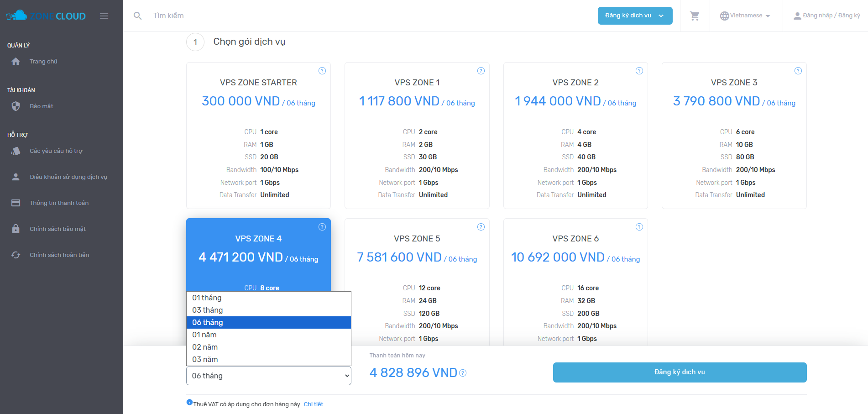Open Bảo mật security page in sidebar
The width and height of the screenshot is (868, 414).
tap(42, 106)
